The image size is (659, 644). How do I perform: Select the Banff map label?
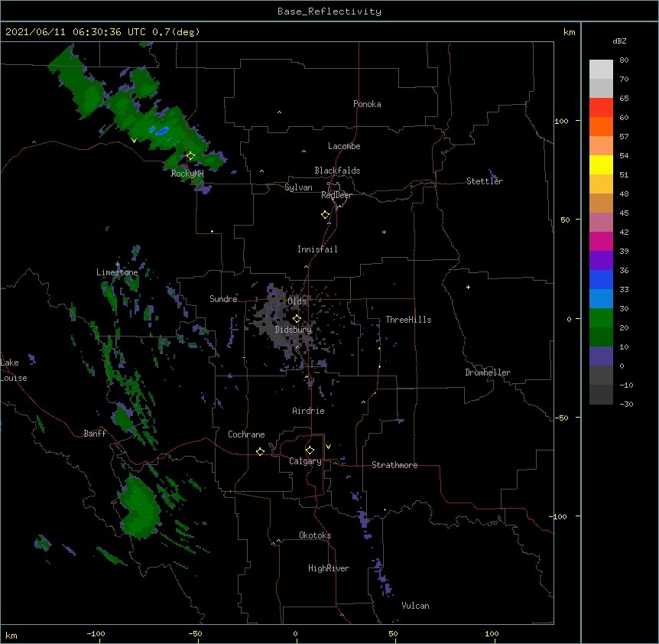tap(95, 434)
